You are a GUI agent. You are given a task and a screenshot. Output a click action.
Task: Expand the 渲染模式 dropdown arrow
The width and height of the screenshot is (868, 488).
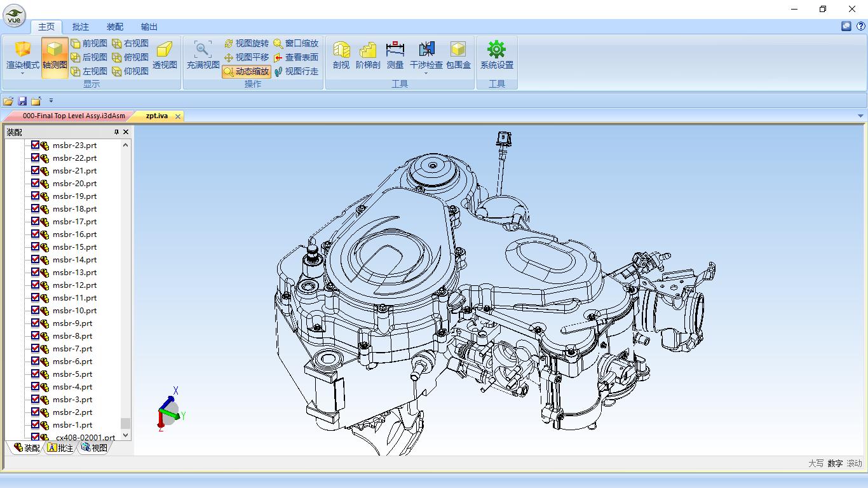(x=23, y=74)
